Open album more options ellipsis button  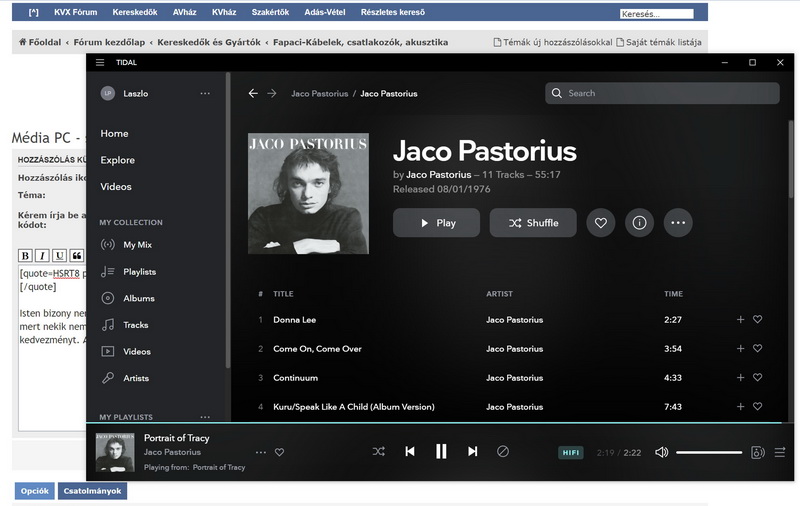(678, 223)
